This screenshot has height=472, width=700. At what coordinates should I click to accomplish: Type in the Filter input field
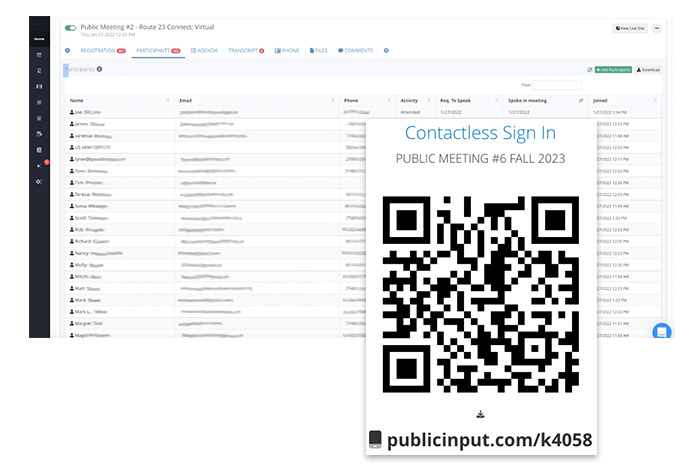pos(557,85)
